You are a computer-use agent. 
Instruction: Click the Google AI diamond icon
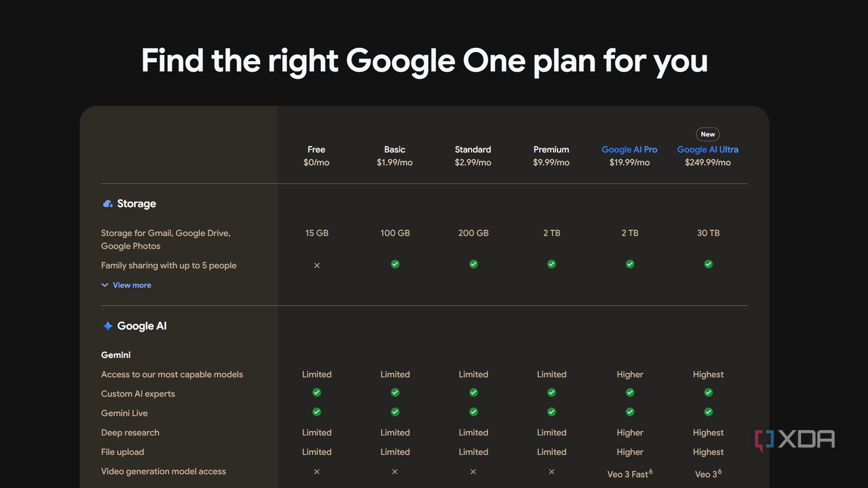[x=107, y=326]
